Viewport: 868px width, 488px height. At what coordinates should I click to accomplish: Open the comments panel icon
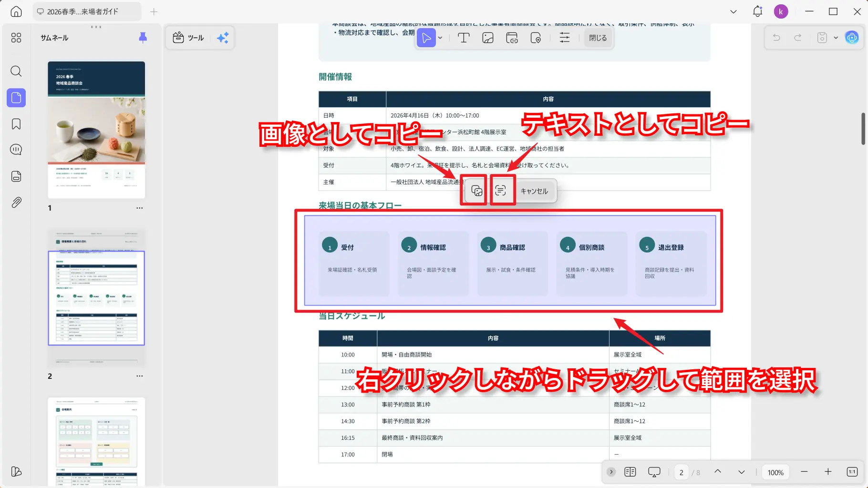click(16, 150)
